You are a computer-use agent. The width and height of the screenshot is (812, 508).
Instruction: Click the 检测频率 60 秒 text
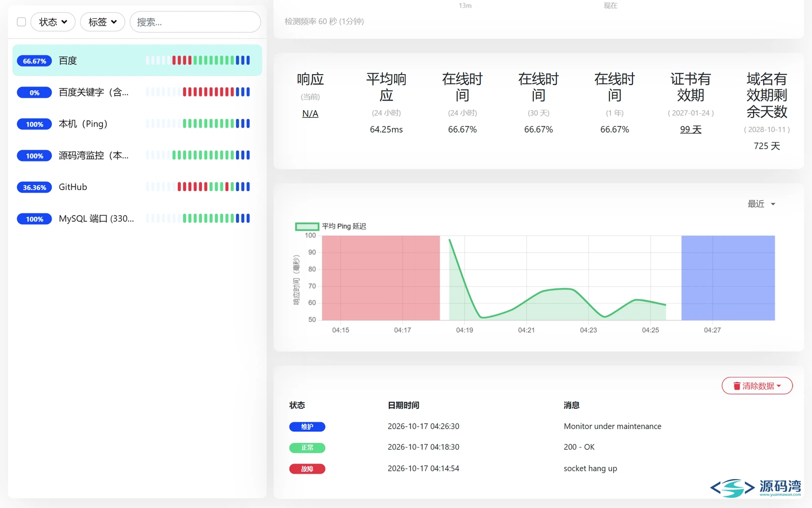(x=324, y=21)
